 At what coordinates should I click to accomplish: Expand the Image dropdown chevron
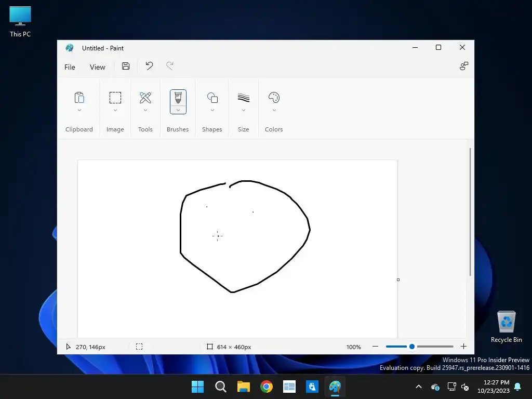[x=115, y=110]
